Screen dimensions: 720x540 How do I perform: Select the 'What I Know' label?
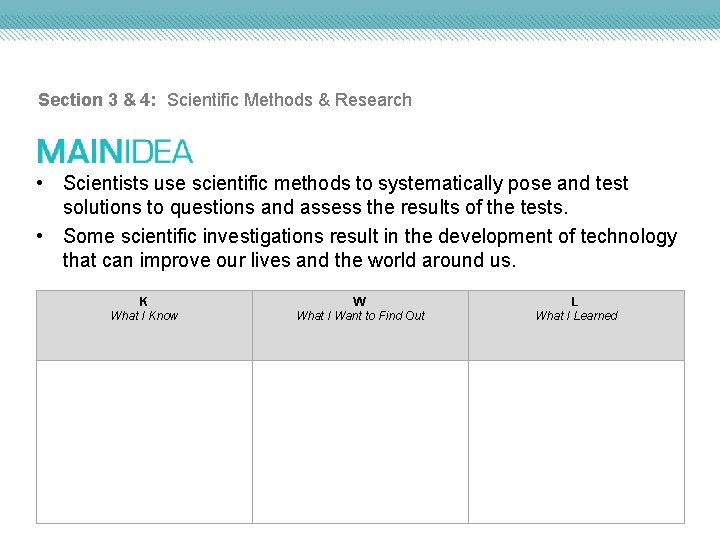click(144, 315)
